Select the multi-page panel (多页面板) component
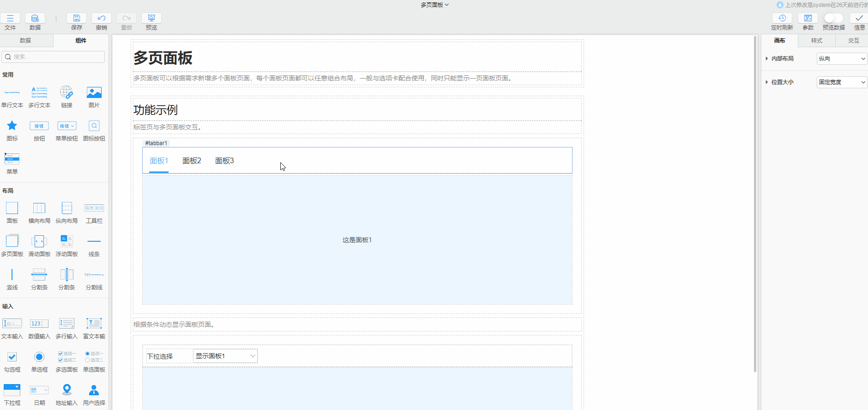The image size is (868, 410). pyautogui.click(x=12, y=241)
